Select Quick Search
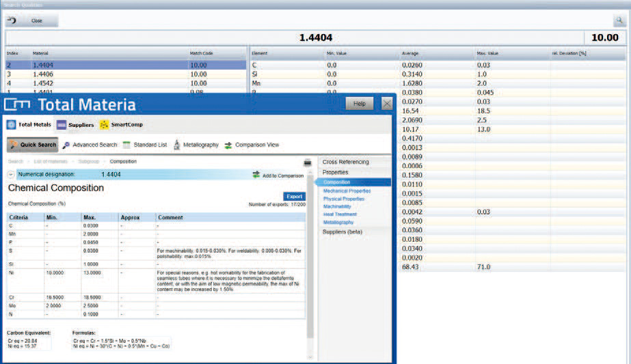Viewport: 631px width, 364px height. (33, 145)
